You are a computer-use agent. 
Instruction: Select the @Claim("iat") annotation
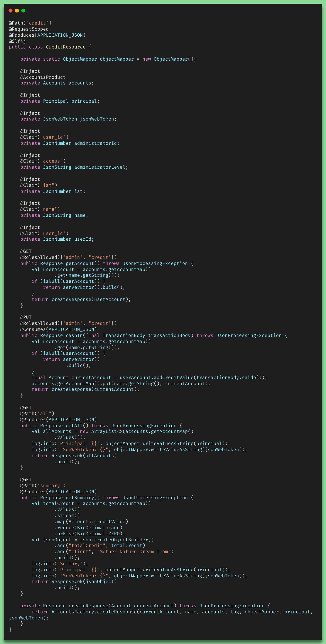pyautogui.click(x=39, y=185)
